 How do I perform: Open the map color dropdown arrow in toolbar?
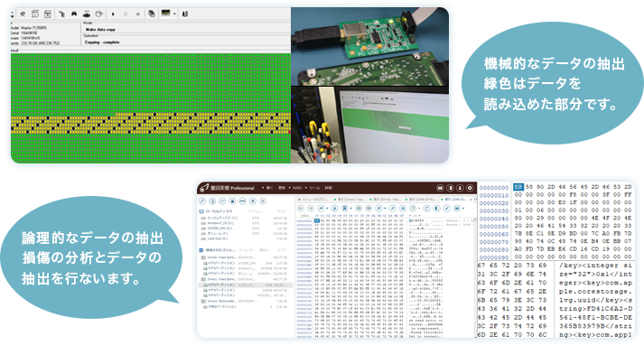coord(174,14)
